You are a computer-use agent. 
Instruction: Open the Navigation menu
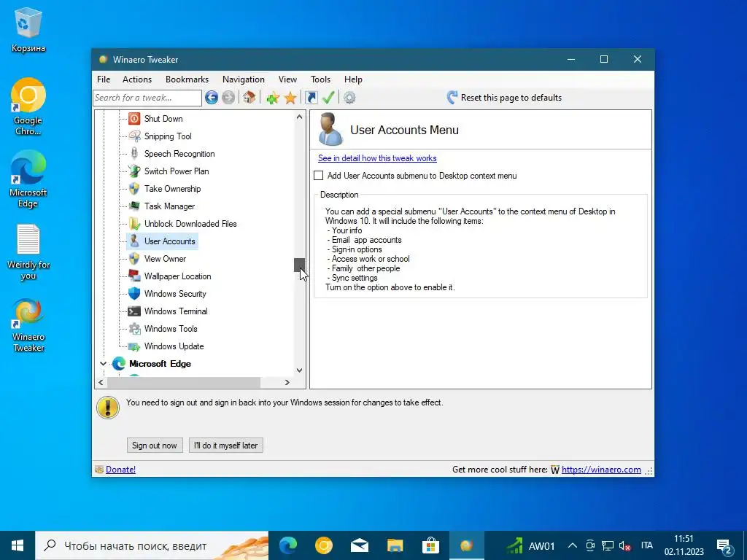[x=244, y=79]
